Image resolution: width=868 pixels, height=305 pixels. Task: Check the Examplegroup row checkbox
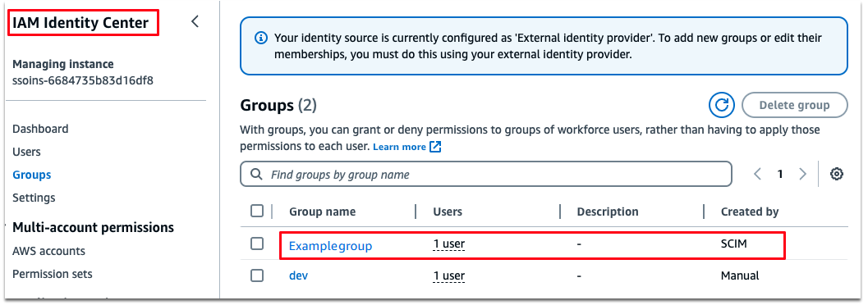tap(257, 244)
